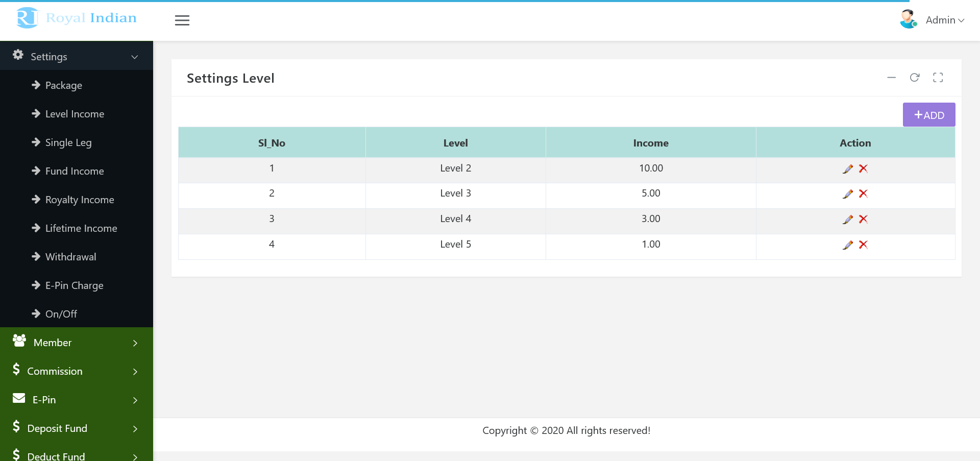The image size is (980, 461).
Task: Delete the Level 3 row
Action: tap(863, 193)
